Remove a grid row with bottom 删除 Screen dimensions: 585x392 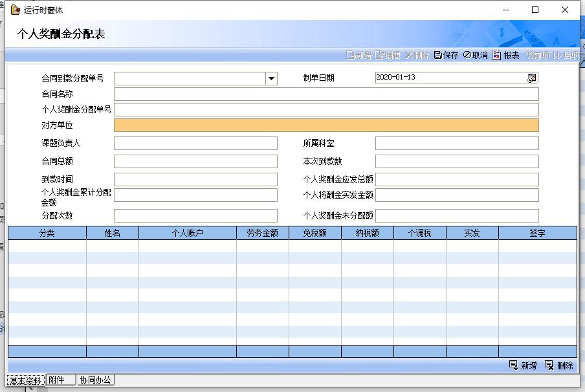coord(559,365)
